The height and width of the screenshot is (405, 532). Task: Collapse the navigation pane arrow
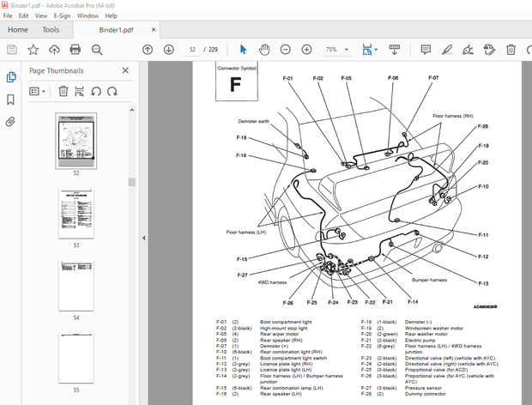point(143,239)
